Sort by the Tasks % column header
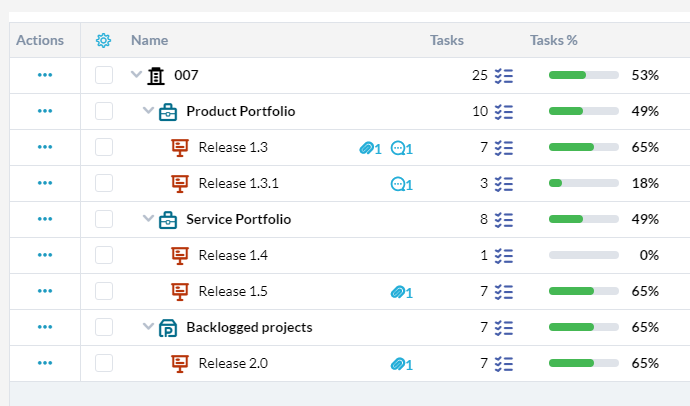 554,40
